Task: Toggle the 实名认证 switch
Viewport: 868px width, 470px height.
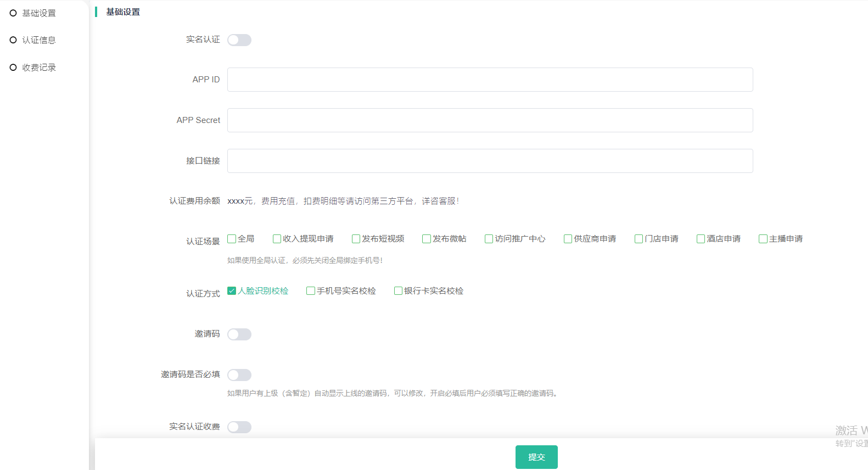Action: pyautogui.click(x=239, y=40)
